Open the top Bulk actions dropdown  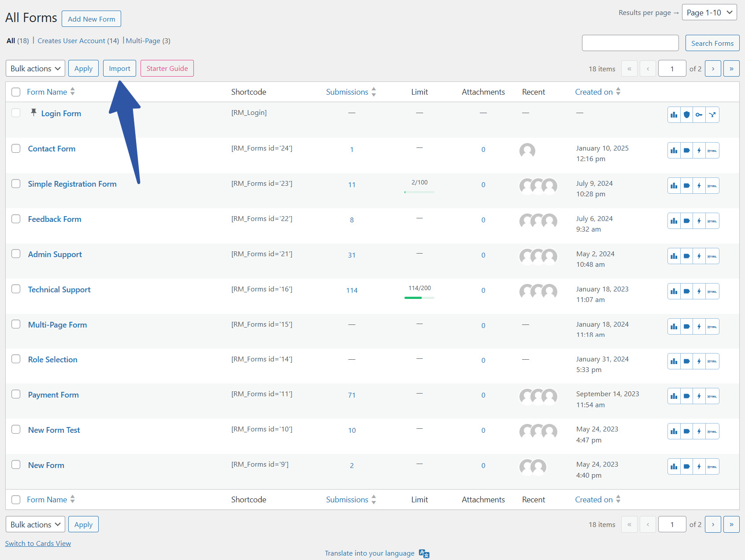pos(35,69)
